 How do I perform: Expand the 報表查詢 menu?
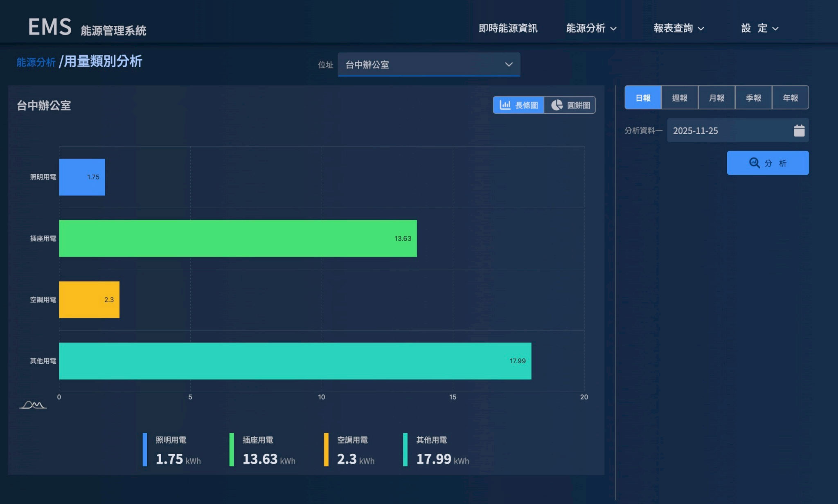(x=678, y=28)
